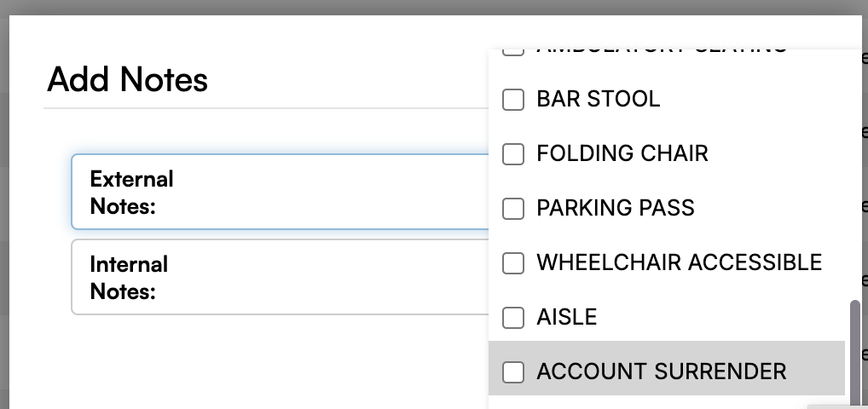
Task: Tick the partially hidden top checkbox
Action: pos(513,53)
